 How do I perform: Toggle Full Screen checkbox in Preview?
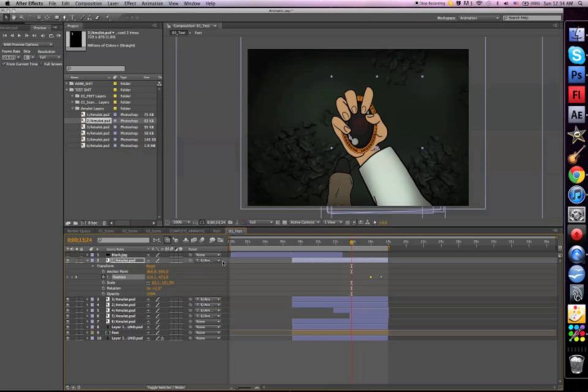click(41, 64)
